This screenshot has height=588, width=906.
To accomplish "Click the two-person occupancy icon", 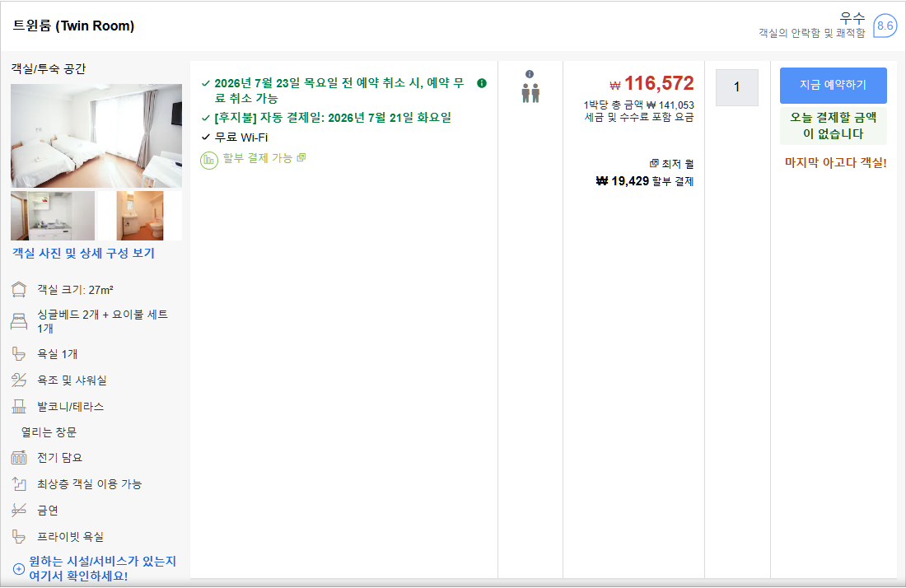I will [x=530, y=93].
